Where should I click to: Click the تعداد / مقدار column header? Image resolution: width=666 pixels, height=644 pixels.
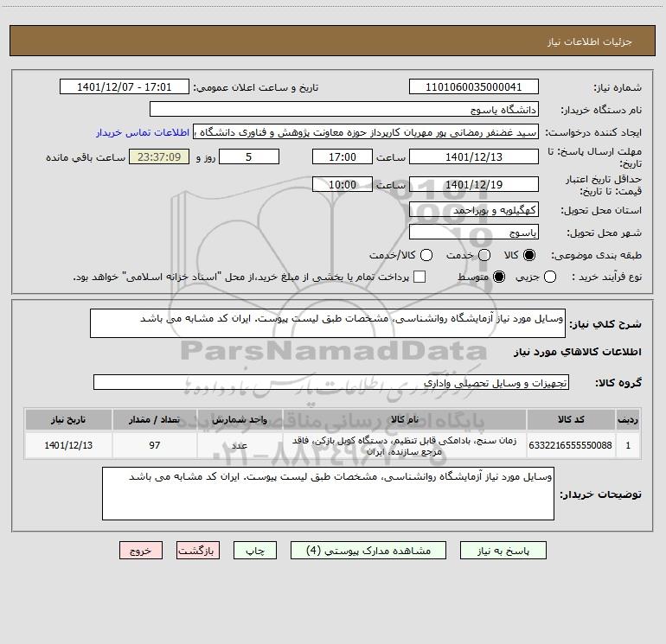(x=155, y=419)
